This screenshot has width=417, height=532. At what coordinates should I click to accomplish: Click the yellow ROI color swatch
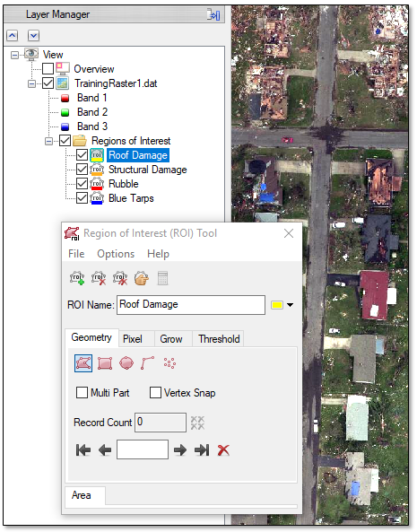(277, 305)
